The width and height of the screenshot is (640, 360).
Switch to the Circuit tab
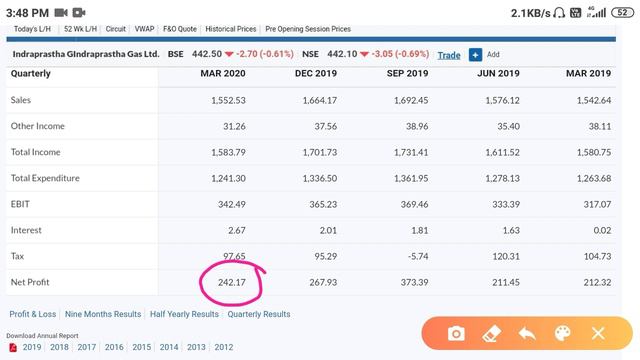[x=116, y=29]
